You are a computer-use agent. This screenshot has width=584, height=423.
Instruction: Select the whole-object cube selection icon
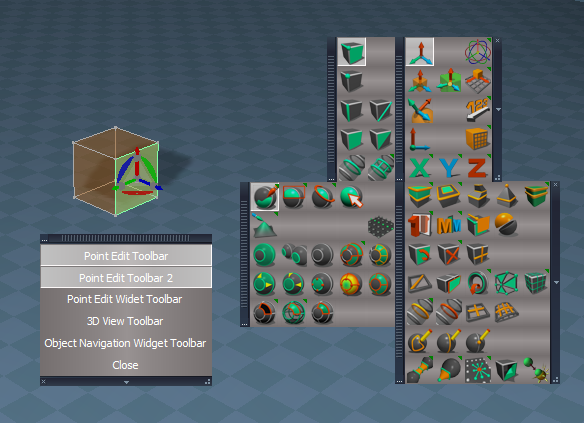coord(352,52)
